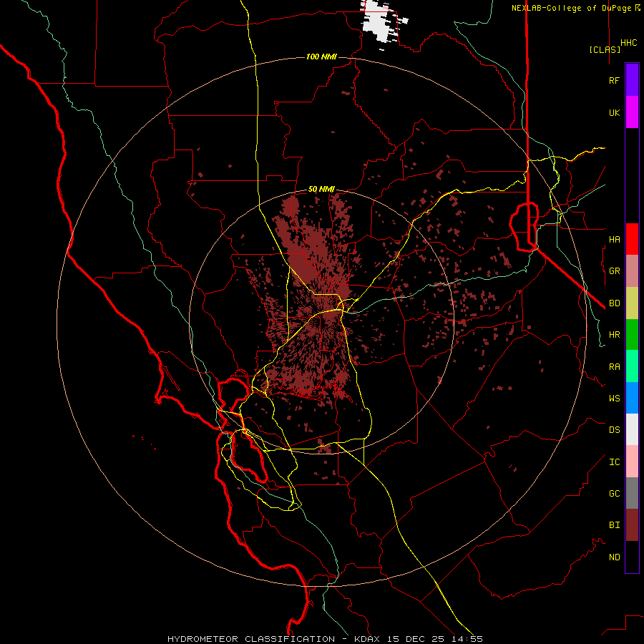644x644 pixels.
Task: Click the light pink IC swatch
Action: coord(632,462)
